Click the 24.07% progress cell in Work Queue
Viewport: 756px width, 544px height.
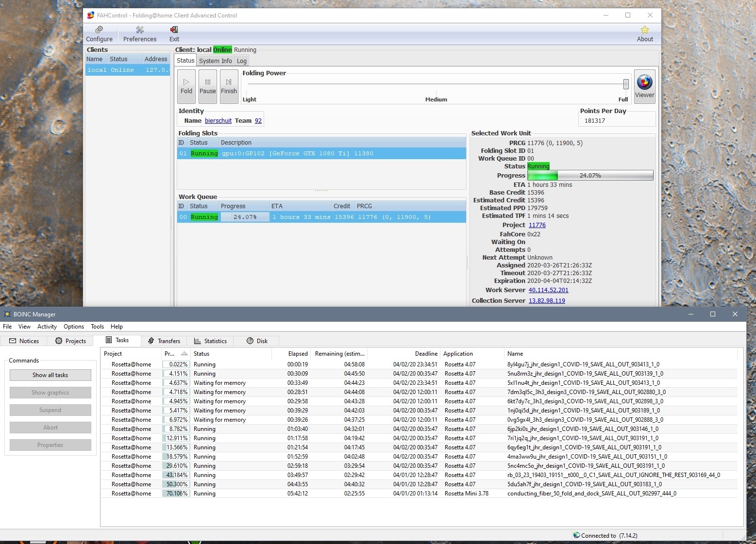point(245,217)
